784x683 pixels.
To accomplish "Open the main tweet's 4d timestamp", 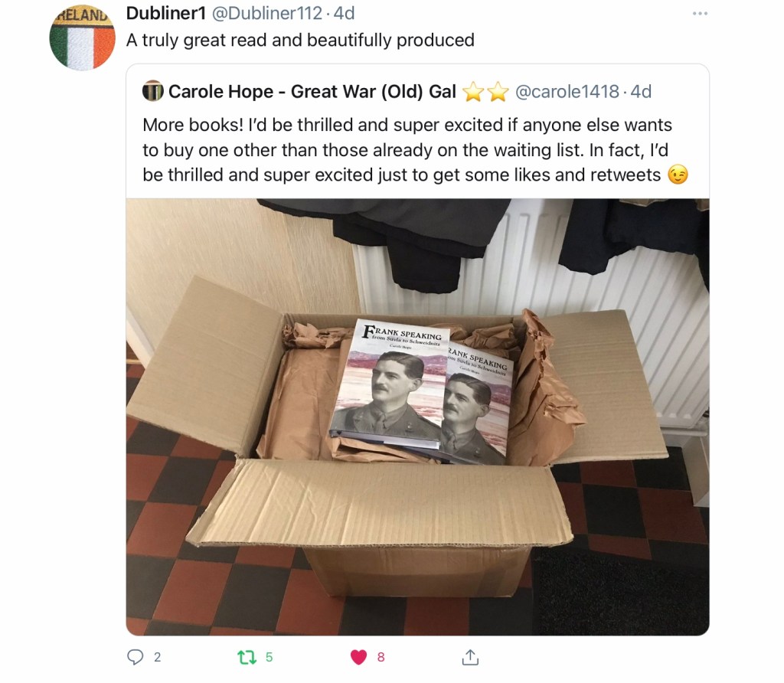I will pyautogui.click(x=344, y=14).
